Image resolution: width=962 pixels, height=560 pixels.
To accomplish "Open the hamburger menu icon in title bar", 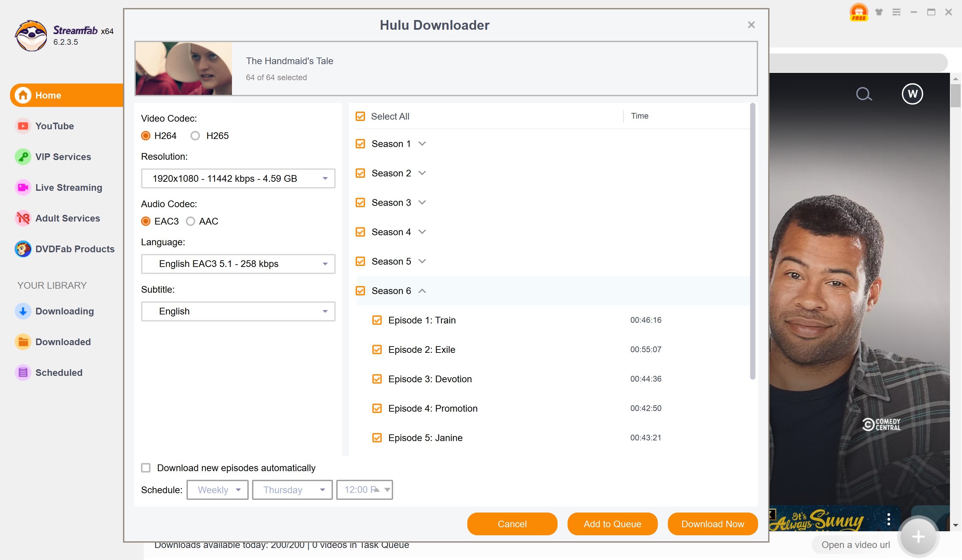I will [896, 12].
